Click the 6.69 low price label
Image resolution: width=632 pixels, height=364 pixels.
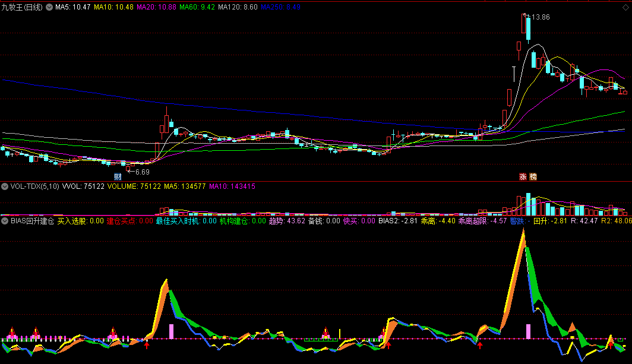[143, 172]
